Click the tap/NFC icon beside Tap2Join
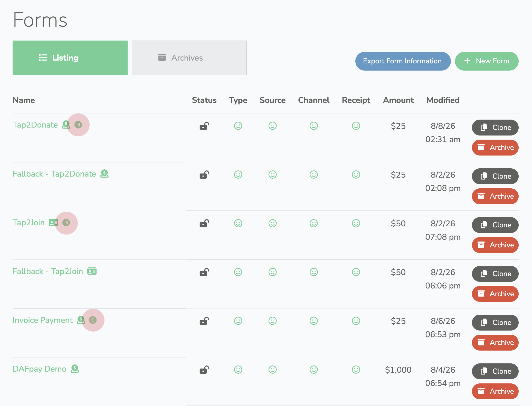This screenshot has width=532, height=406. (x=66, y=223)
